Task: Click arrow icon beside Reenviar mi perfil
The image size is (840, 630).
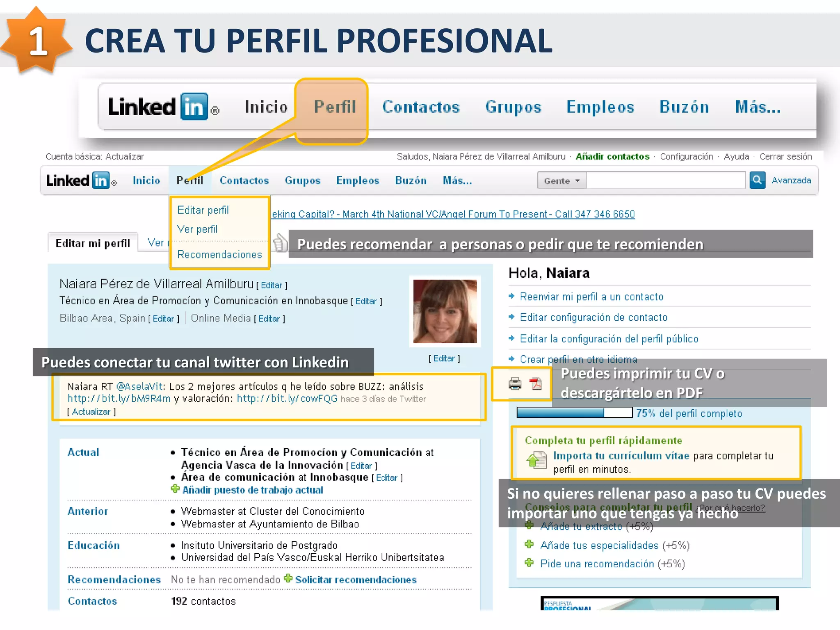Action: coord(511,296)
